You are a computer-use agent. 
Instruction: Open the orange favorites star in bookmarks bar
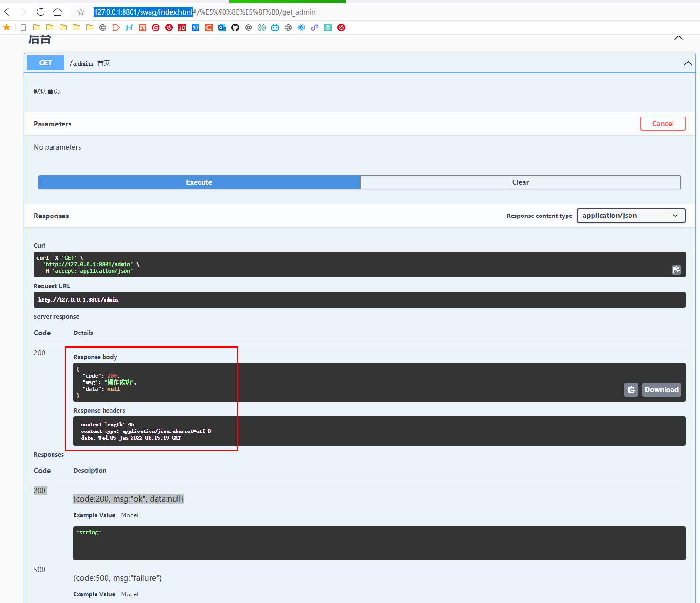7,27
